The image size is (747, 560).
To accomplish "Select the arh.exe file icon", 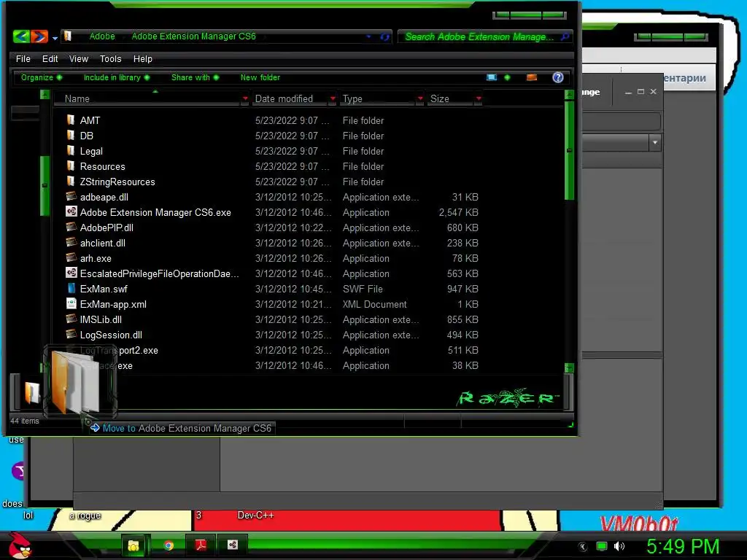I will tap(71, 257).
